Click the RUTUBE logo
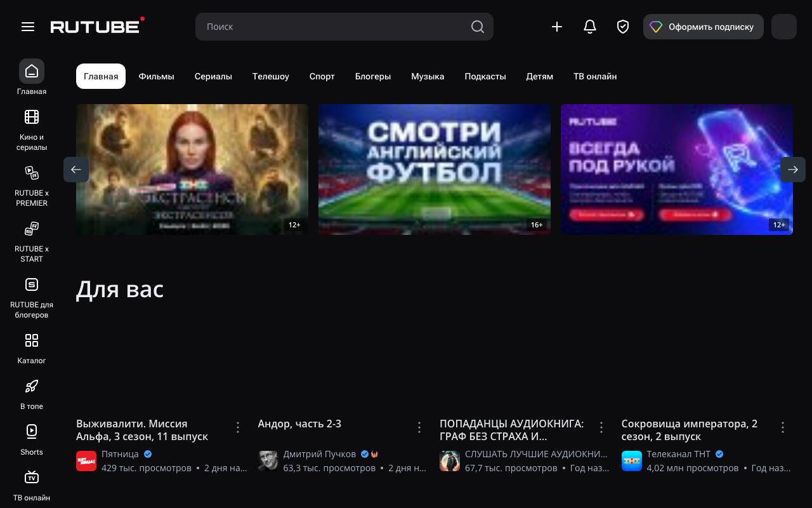The width and height of the screenshot is (812, 508). point(98,26)
